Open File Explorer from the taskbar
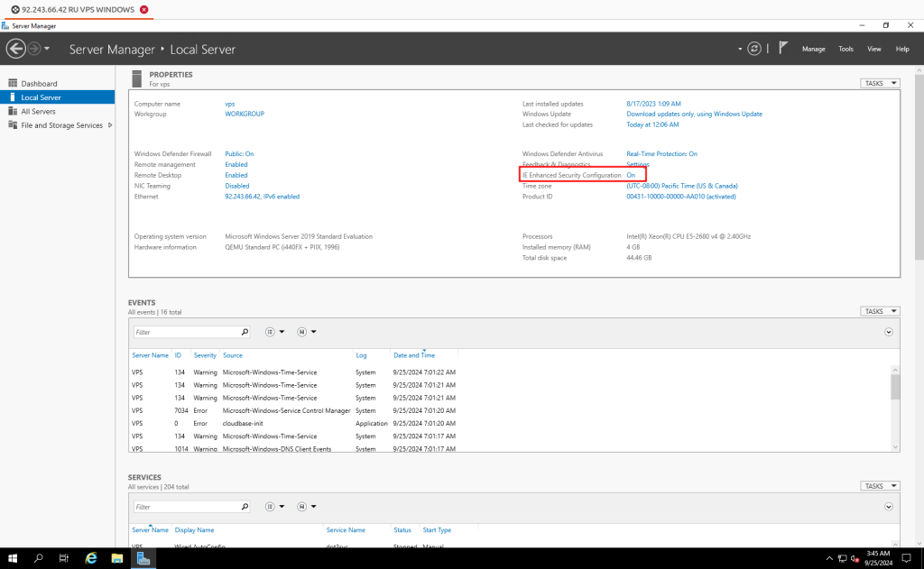Screen dimensions: 924x569 [x=116, y=558]
